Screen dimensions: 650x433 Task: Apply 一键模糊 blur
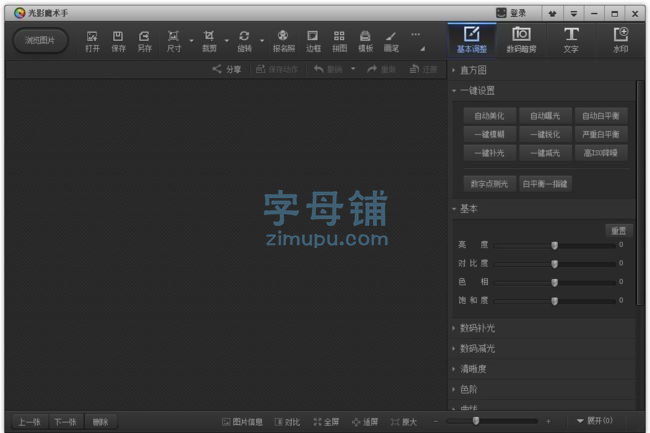[x=489, y=134]
